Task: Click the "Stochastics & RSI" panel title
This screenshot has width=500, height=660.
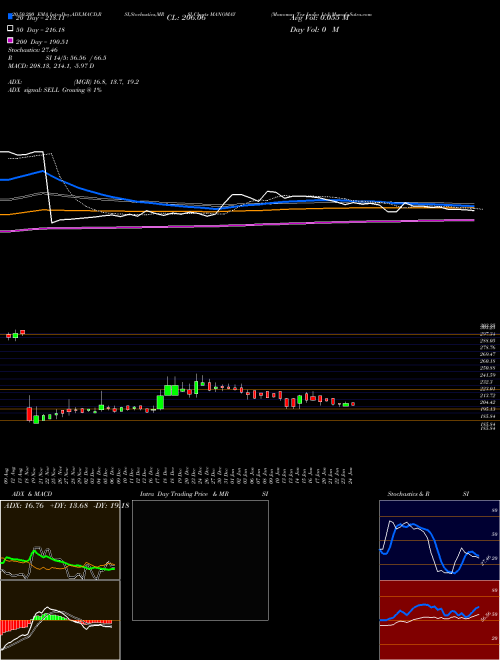Action: tap(428, 494)
